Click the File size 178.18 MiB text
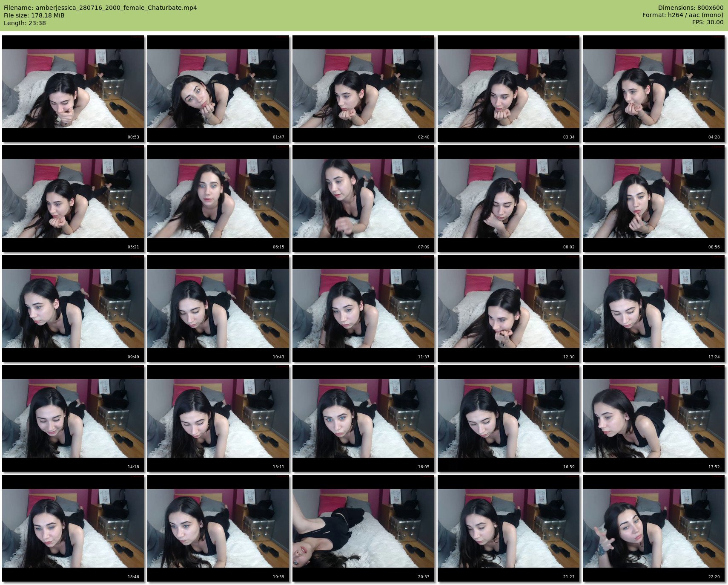Viewport: 728px width, 585px height. (x=34, y=15)
